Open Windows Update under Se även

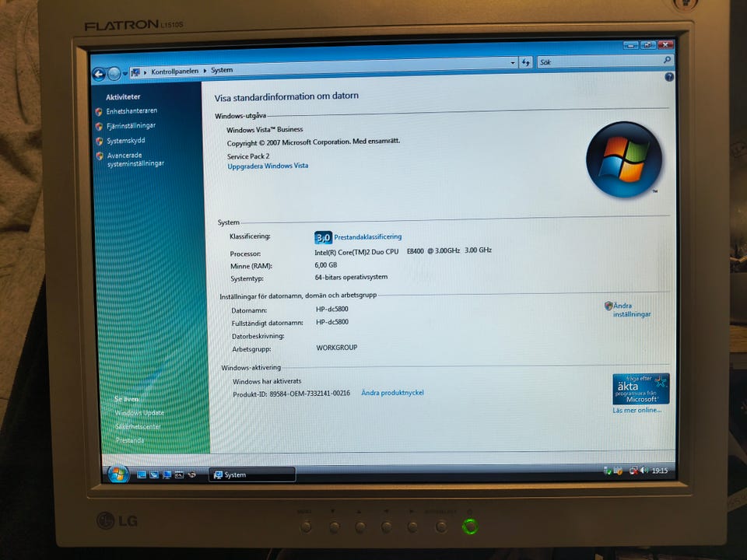pyautogui.click(x=139, y=413)
